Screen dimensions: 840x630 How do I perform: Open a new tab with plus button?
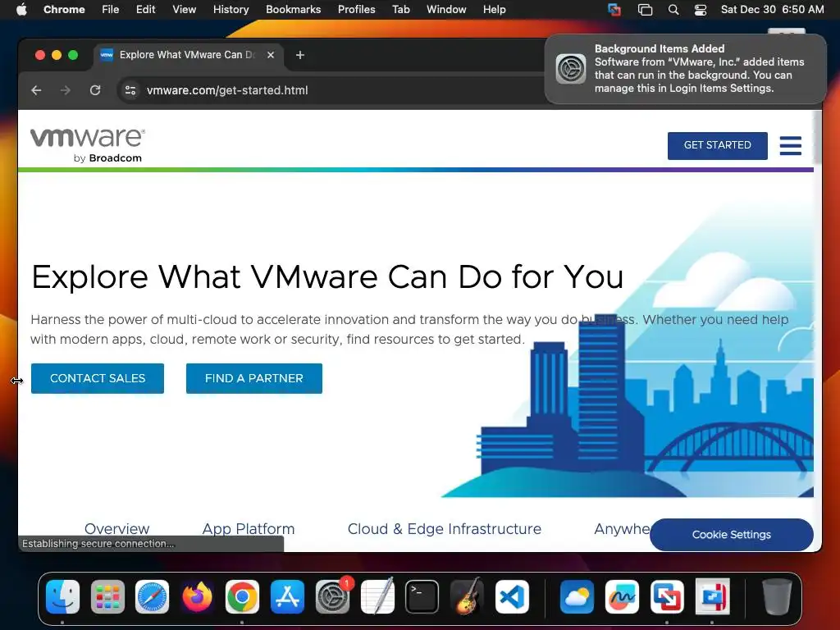pyautogui.click(x=300, y=55)
